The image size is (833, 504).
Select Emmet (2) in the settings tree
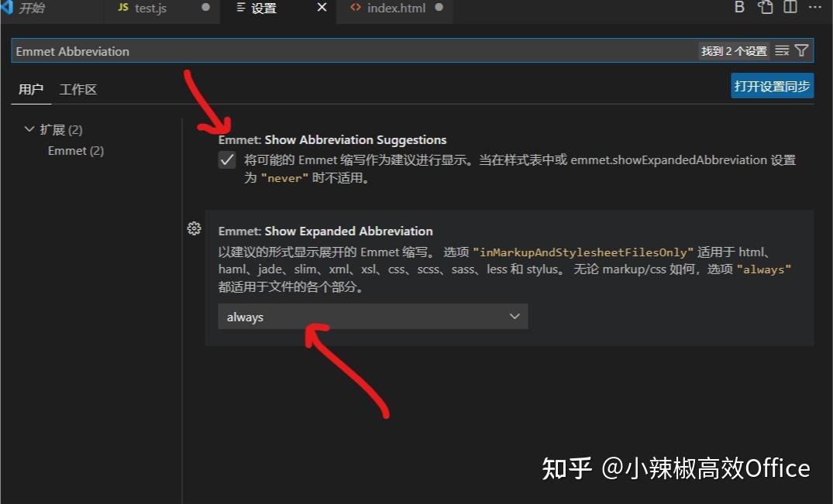(75, 150)
